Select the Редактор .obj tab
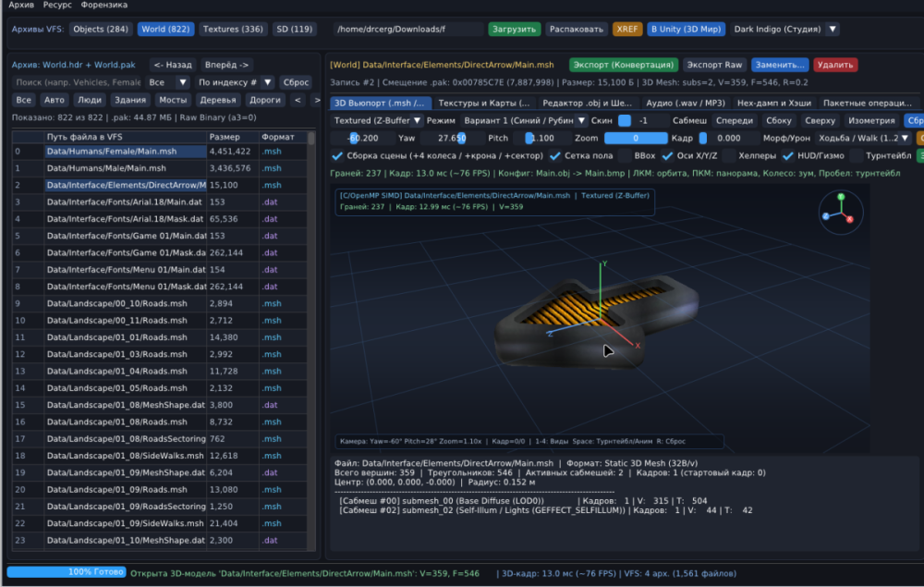Image resolution: width=924 pixels, height=587 pixels. (587, 104)
